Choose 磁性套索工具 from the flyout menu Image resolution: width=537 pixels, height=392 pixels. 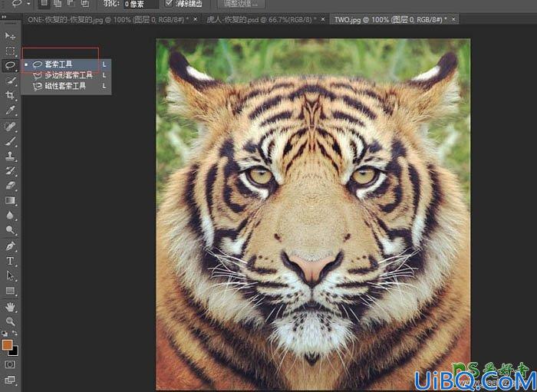tap(66, 86)
